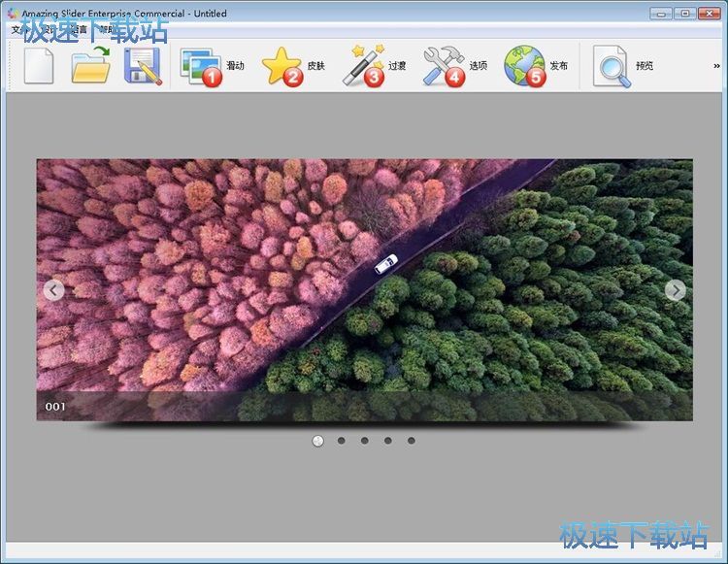
Task: Click the Amazing Slider title bar icon
Action: (13, 13)
